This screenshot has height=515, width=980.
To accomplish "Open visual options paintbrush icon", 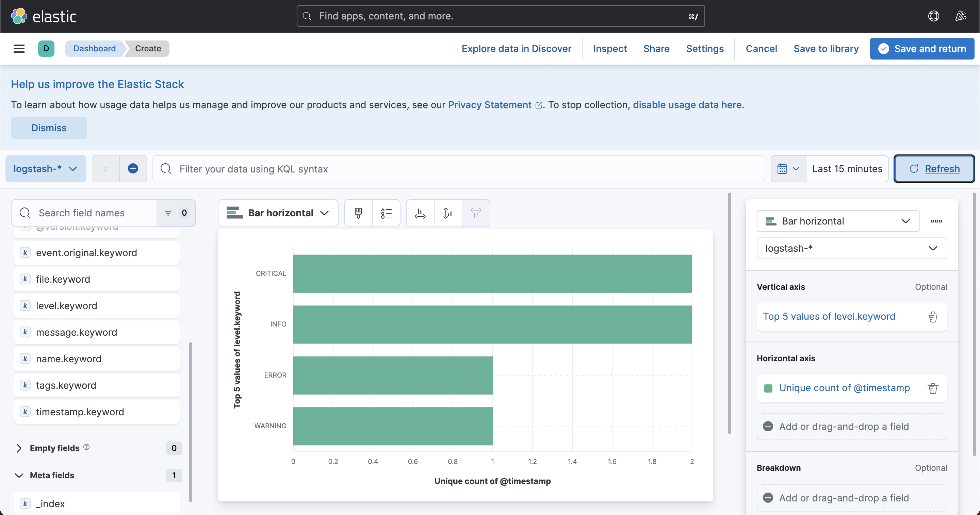I will click(x=358, y=213).
